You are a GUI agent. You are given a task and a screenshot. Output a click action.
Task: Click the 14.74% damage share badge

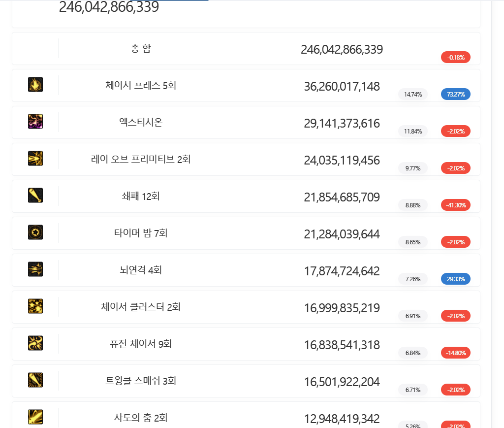click(413, 94)
